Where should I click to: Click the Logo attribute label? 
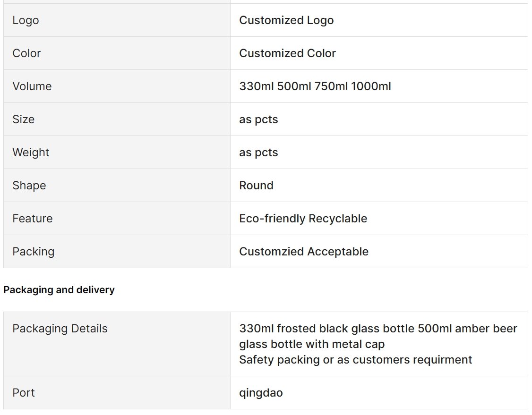pos(26,20)
